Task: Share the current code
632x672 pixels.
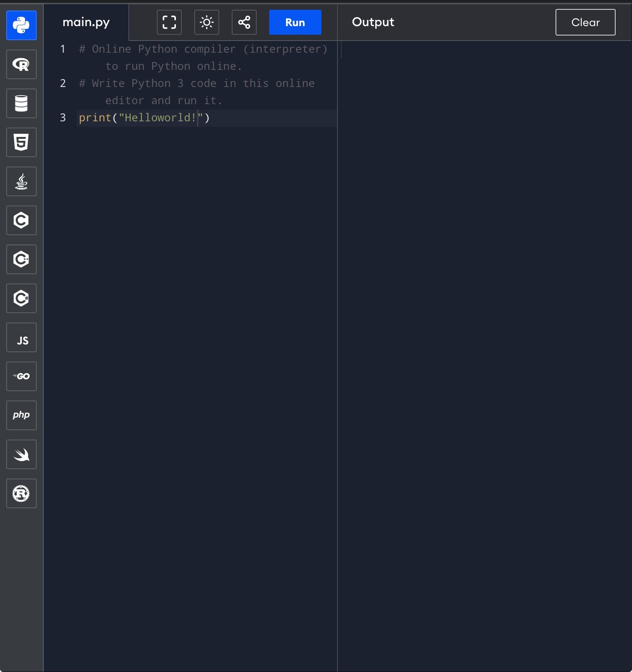Action: [x=244, y=22]
